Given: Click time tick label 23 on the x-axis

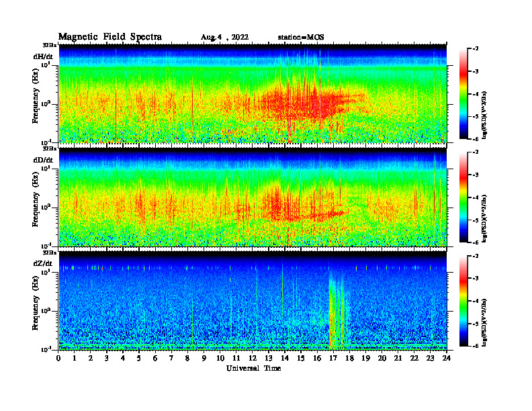Looking at the screenshot, I should 431,359.
